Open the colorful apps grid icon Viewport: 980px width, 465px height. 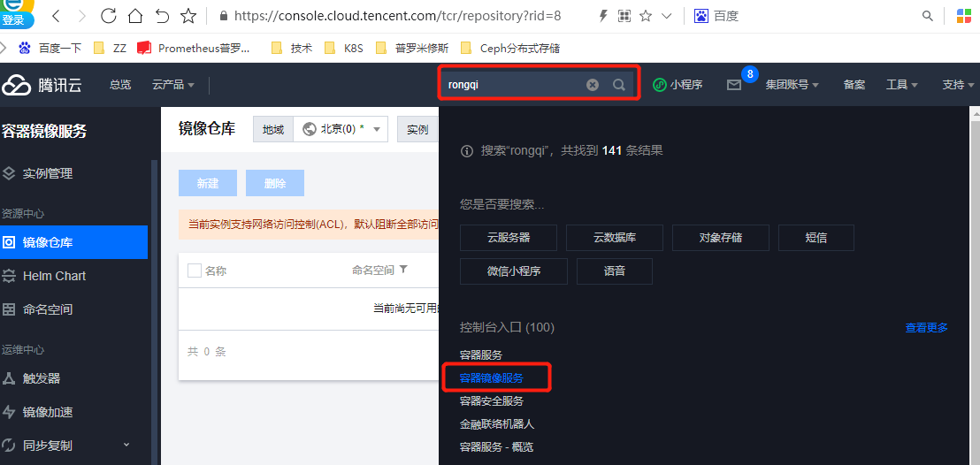click(x=964, y=16)
